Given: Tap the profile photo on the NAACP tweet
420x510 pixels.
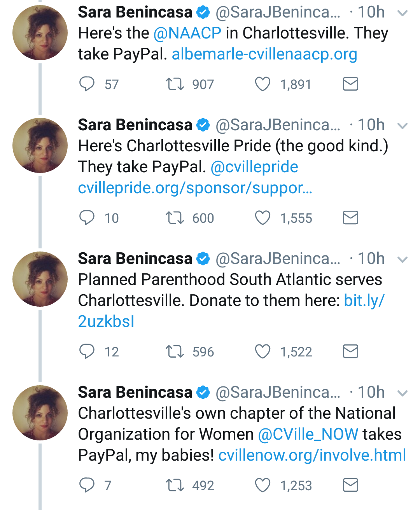Looking at the screenshot, I should pyautogui.click(x=40, y=33).
